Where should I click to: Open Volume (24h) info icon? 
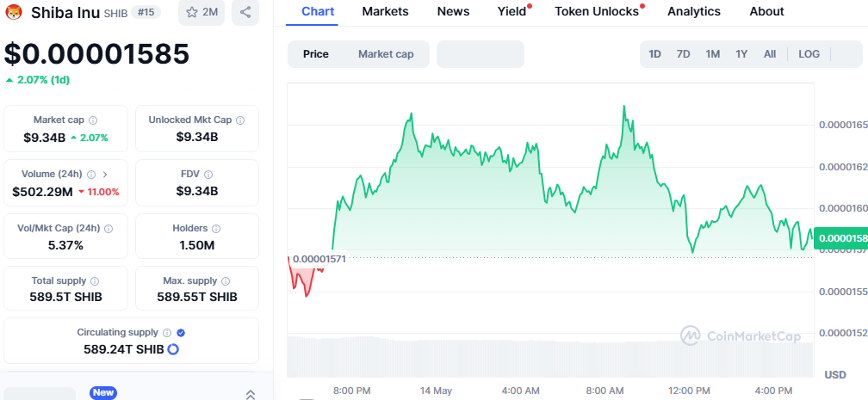coord(91,175)
